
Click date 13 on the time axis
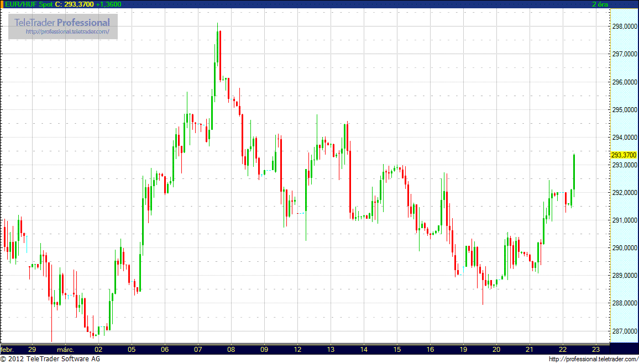(331, 350)
